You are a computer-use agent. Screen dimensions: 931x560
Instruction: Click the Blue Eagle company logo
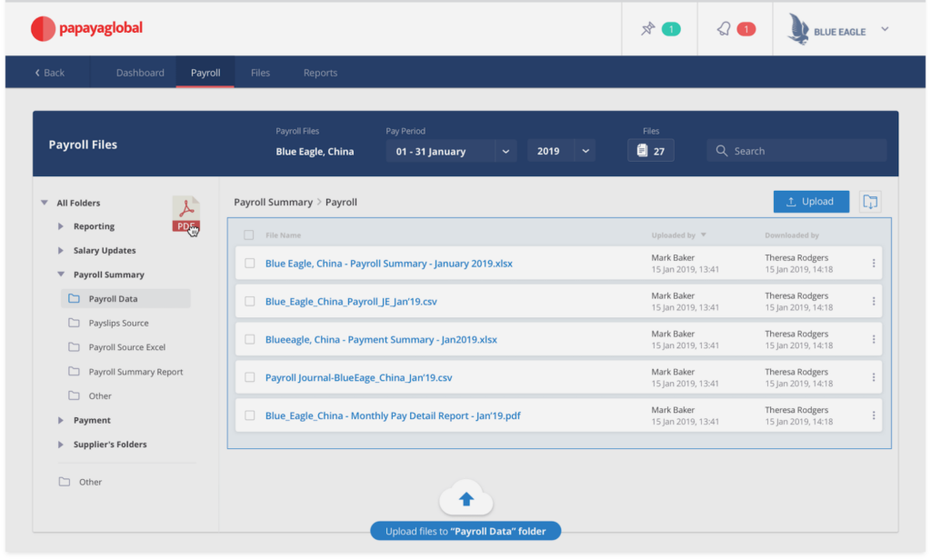click(x=798, y=29)
